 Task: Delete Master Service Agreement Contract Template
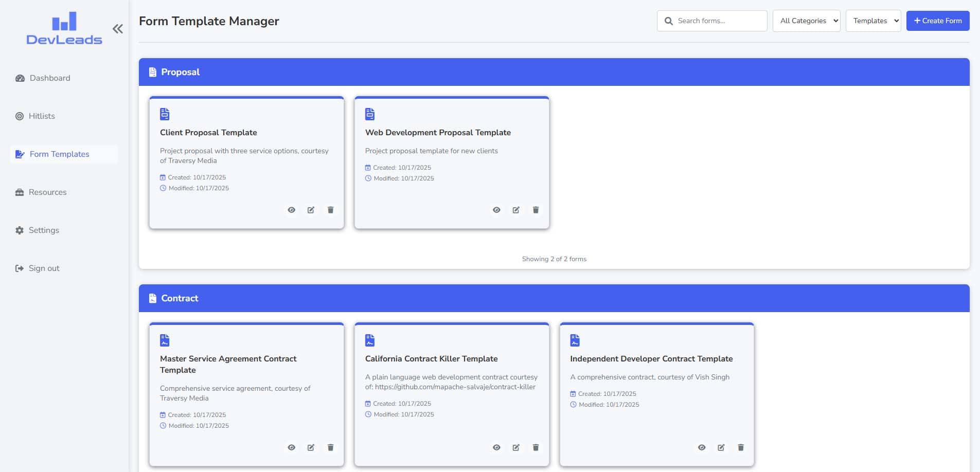coord(331,447)
